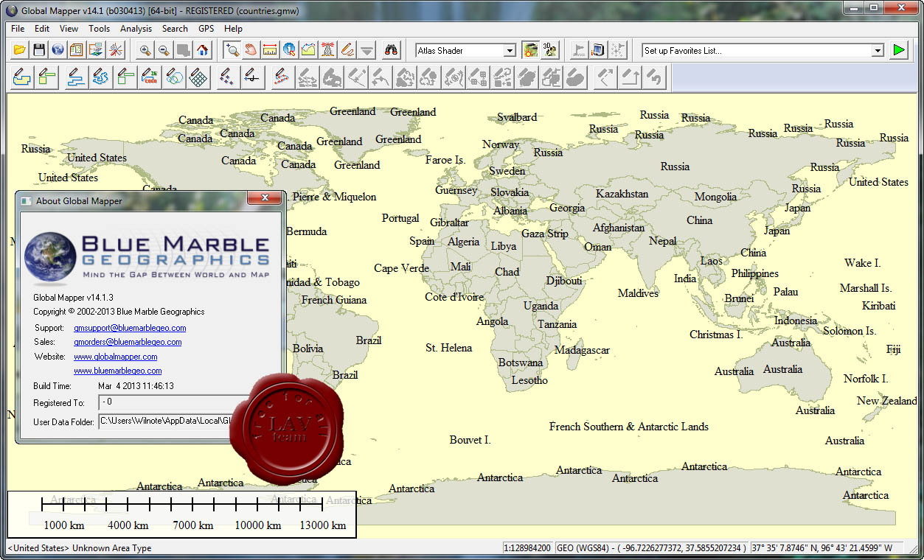
Task: Click the GPS flag icon in toolbar
Action: pyautogui.click(x=580, y=50)
